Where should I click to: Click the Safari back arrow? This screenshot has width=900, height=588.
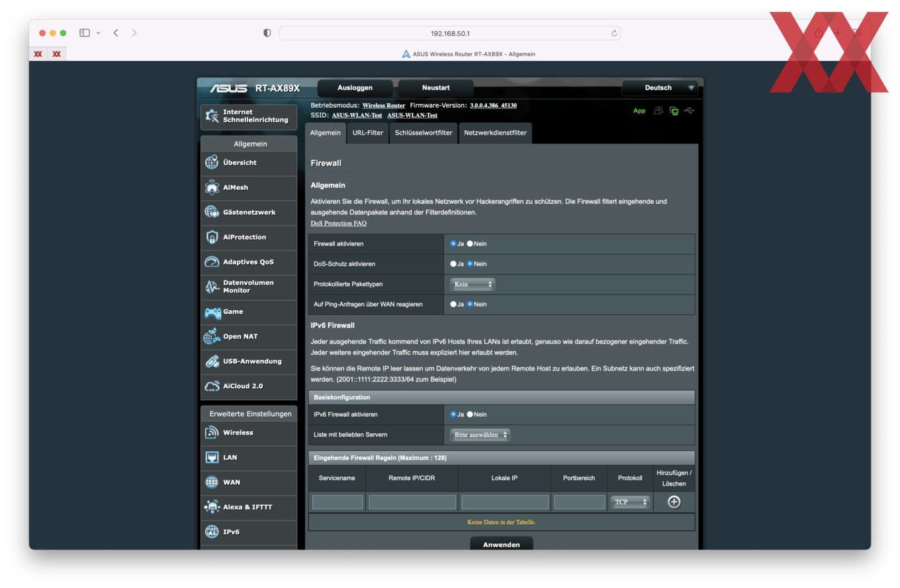[x=116, y=32]
